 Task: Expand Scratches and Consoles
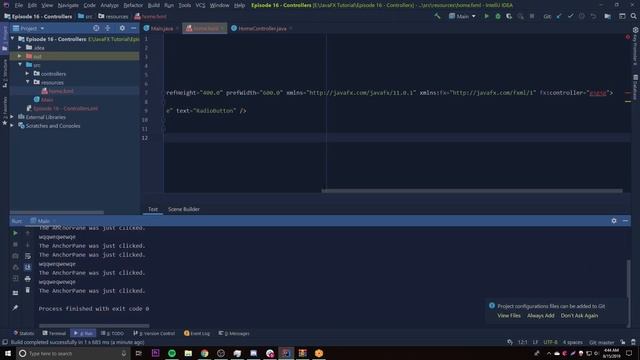[x=13, y=125]
